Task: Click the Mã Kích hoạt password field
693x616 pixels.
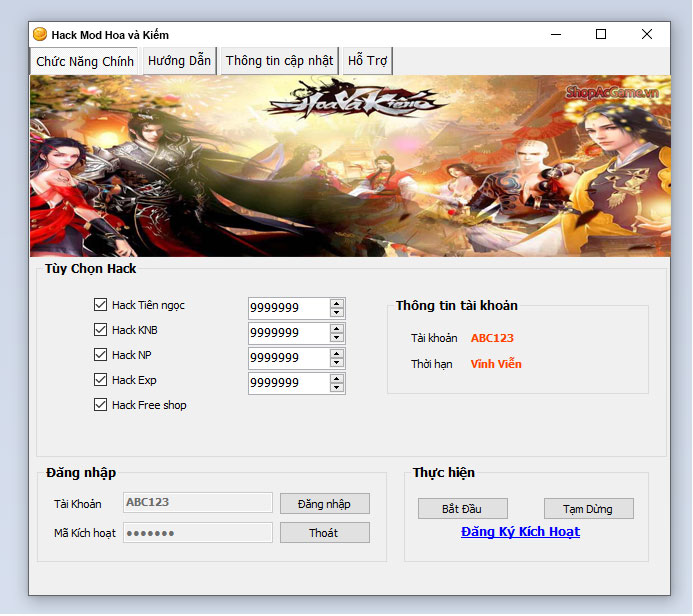Action: tap(198, 533)
